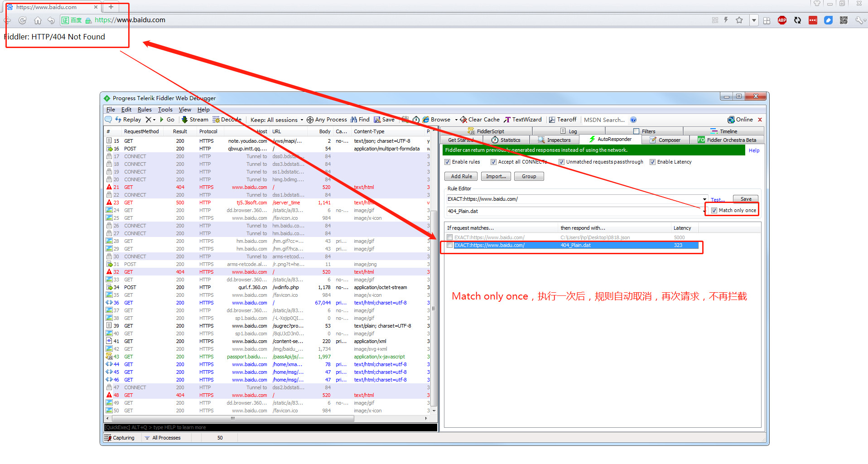This screenshot has height=464, width=868.
Task: Click the Group button
Action: click(x=529, y=176)
